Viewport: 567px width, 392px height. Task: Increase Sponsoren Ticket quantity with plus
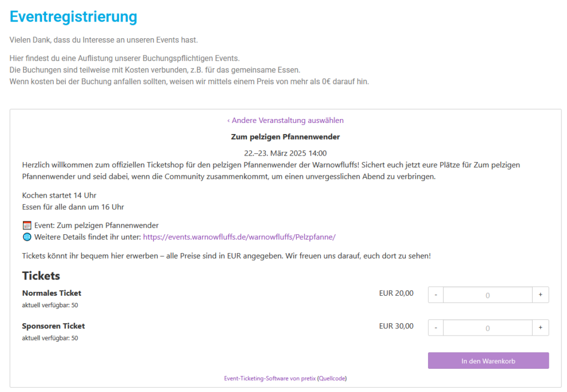540,328
